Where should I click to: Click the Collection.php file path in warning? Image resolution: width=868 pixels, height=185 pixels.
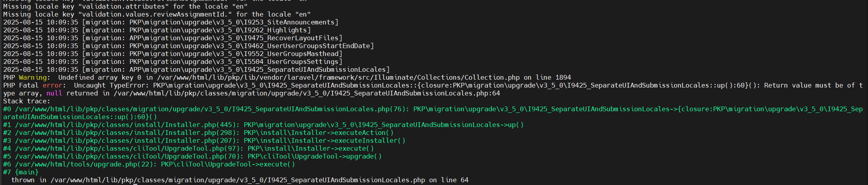pos(338,77)
